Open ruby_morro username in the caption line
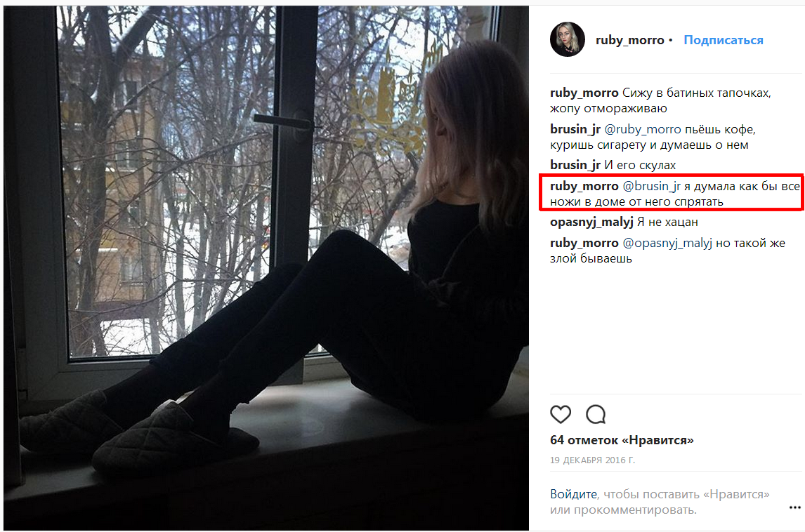The height and width of the screenshot is (532, 805). point(584,93)
